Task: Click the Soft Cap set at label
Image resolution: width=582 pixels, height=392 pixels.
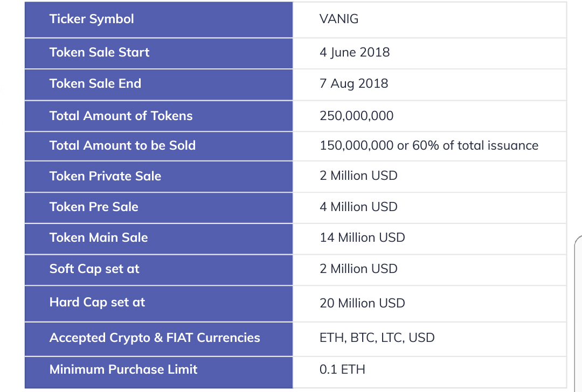Action: [x=94, y=269]
